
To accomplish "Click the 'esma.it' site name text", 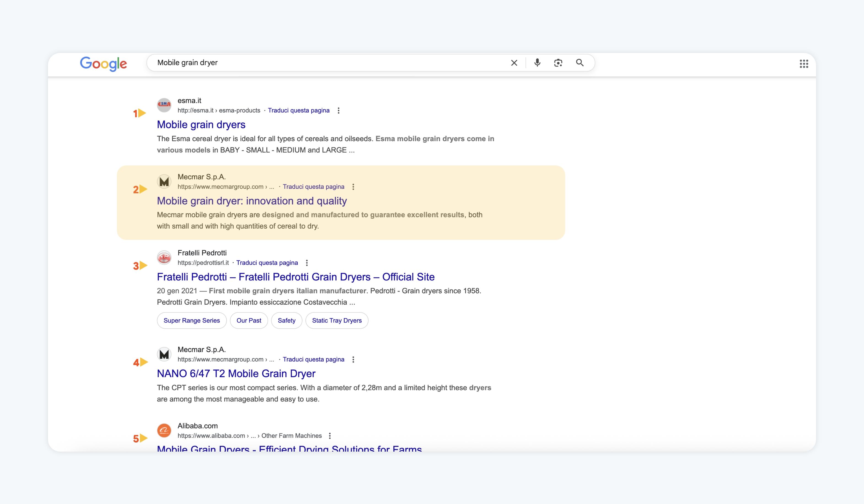I will (x=189, y=101).
